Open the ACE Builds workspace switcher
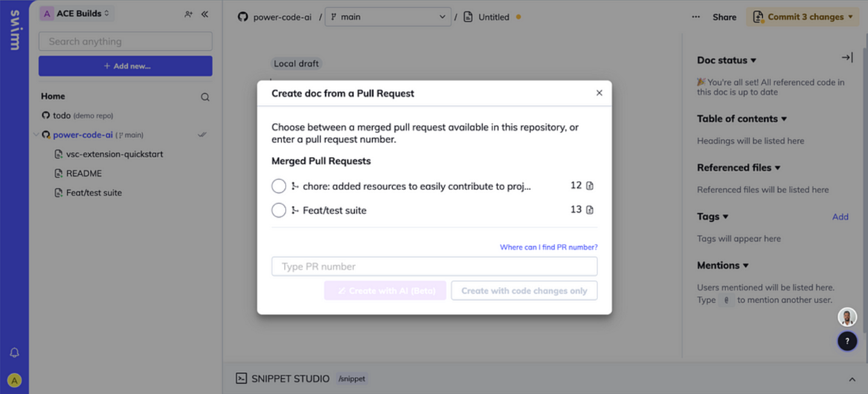The image size is (868, 394). coord(77,13)
